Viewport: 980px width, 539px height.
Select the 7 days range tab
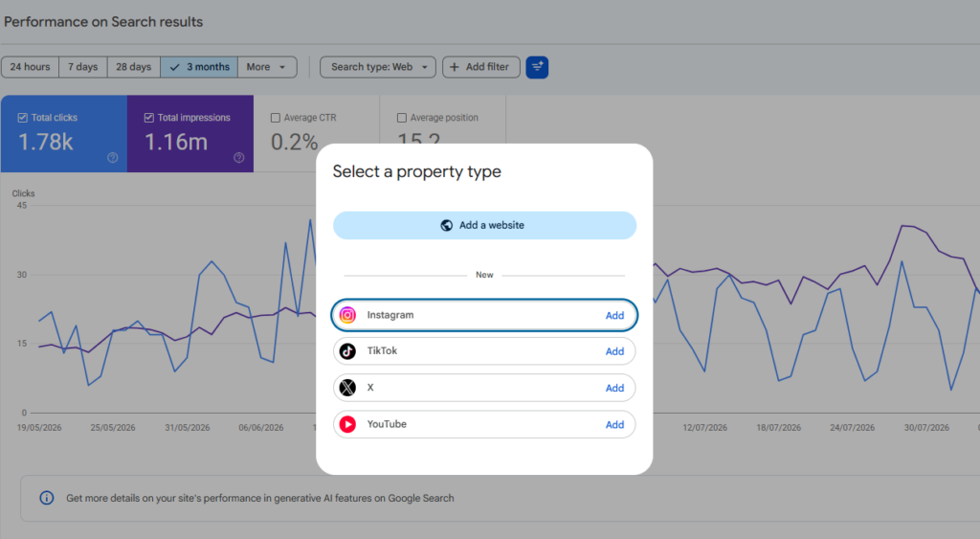pyautogui.click(x=83, y=67)
